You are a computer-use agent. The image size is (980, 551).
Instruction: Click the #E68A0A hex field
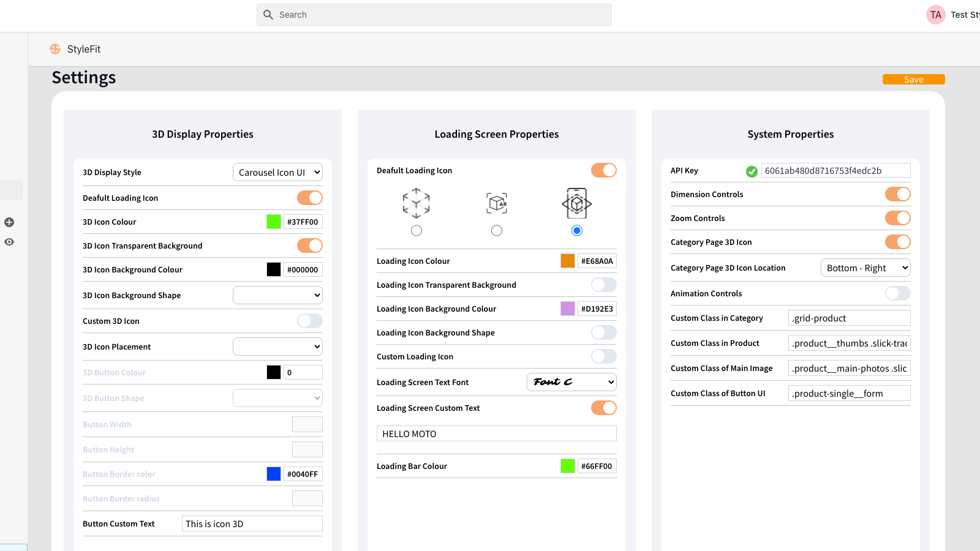click(x=597, y=261)
